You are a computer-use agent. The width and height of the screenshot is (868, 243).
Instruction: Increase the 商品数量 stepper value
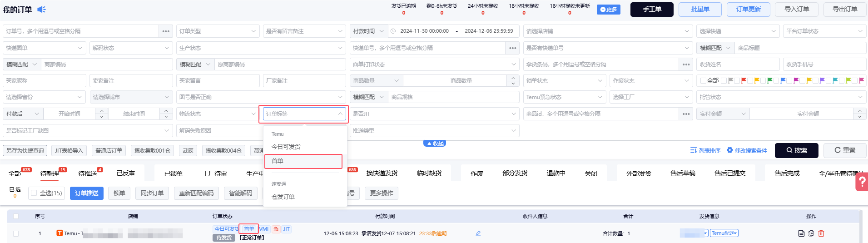[x=513, y=78]
